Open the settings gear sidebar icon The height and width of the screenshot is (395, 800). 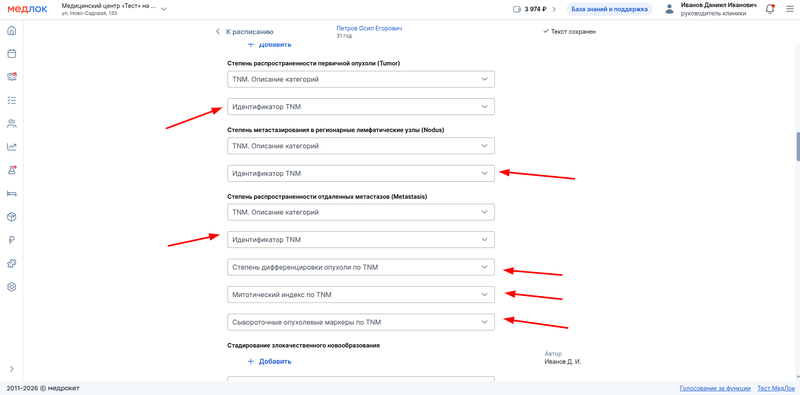(x=12, y=287)
